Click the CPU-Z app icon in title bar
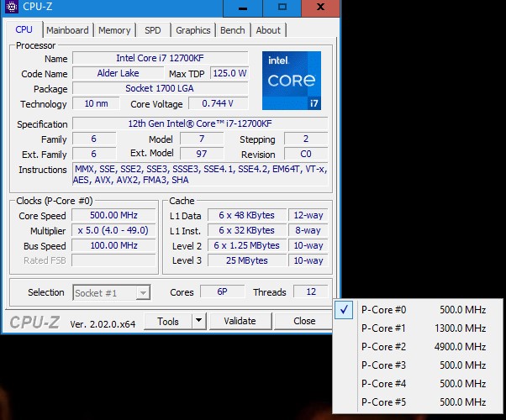 (x=11, y=7)
